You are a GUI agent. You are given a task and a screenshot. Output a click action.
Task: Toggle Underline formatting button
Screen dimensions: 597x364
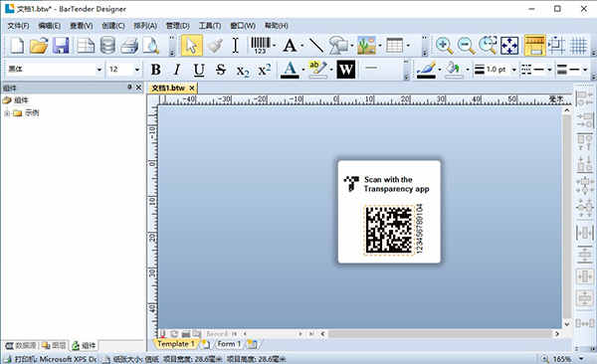(198, 70)
